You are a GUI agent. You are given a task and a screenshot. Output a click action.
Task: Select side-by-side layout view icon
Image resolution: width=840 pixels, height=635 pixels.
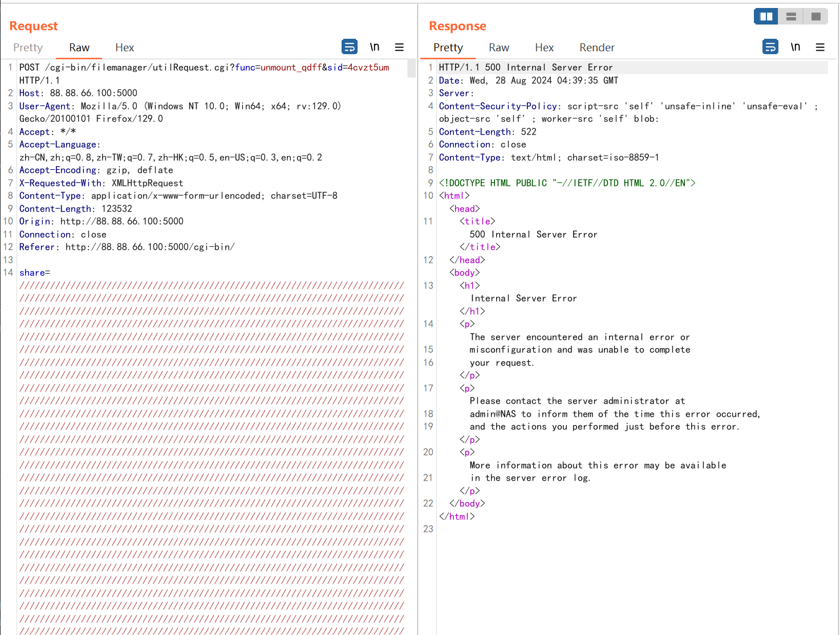click(x=766, y=17)
